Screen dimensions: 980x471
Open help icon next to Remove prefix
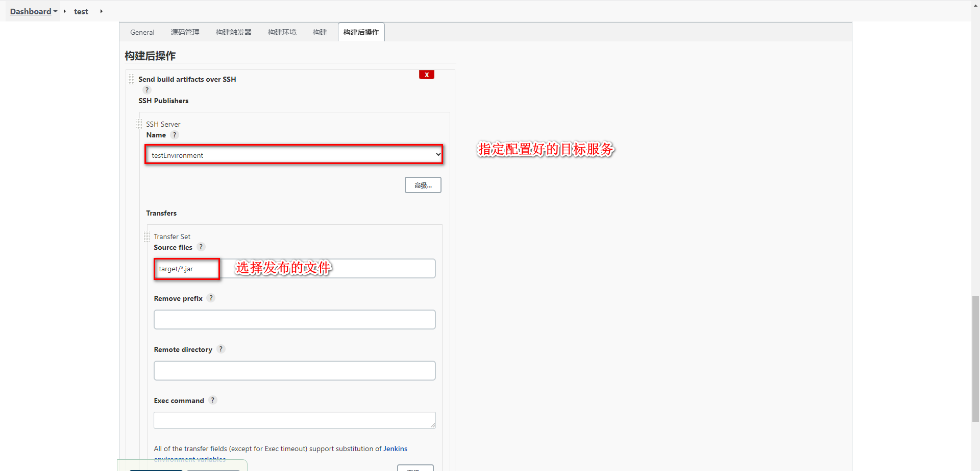point(211,298)
